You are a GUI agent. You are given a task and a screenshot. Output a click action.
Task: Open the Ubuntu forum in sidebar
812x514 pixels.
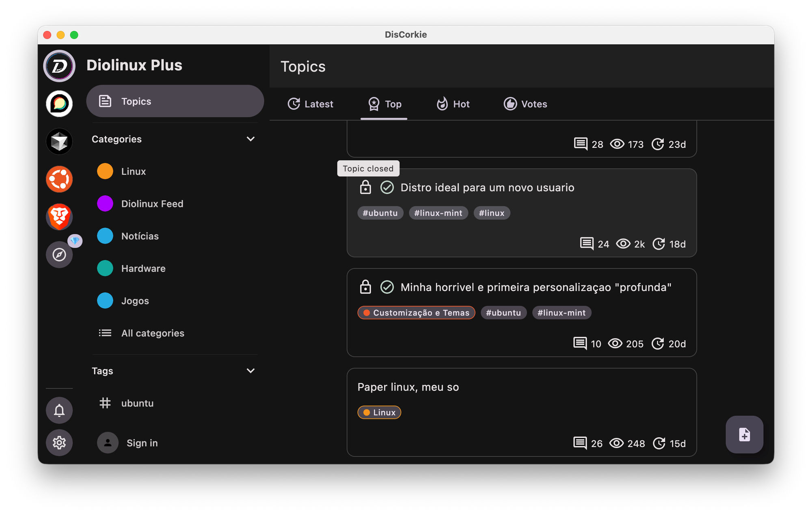[59, 179]
